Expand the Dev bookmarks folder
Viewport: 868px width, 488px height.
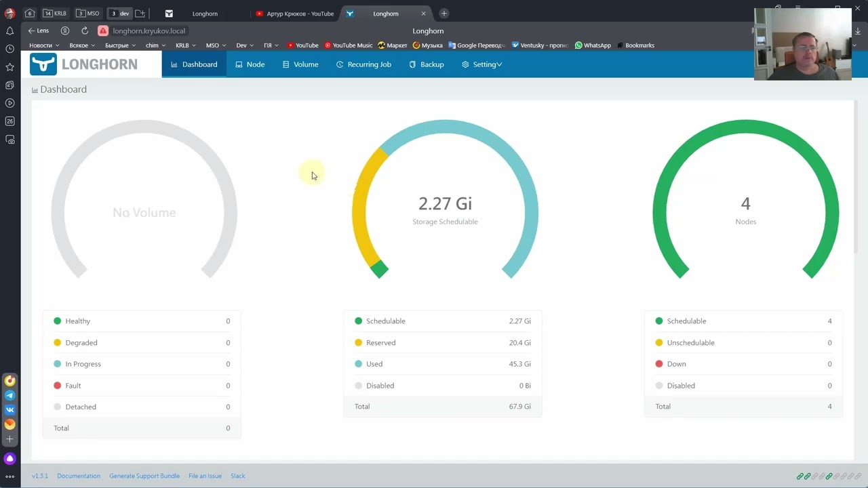244,45
